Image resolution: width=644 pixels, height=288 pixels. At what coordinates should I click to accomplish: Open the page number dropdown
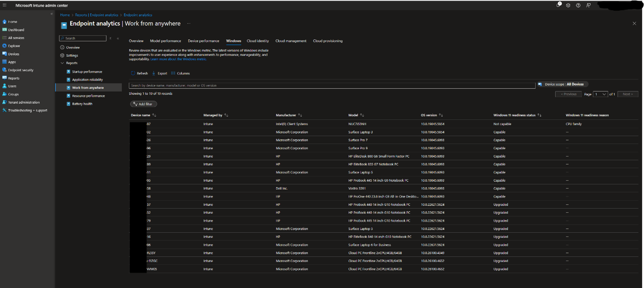point(600,94)
